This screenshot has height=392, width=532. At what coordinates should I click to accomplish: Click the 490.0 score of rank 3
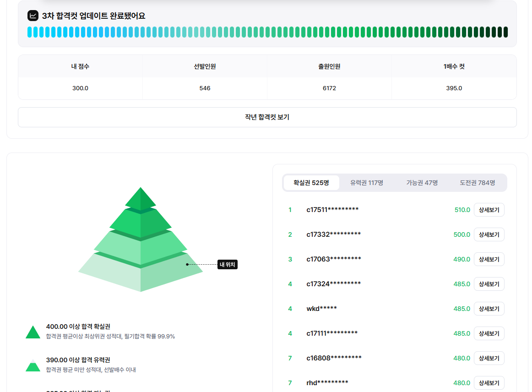point(462,259)
